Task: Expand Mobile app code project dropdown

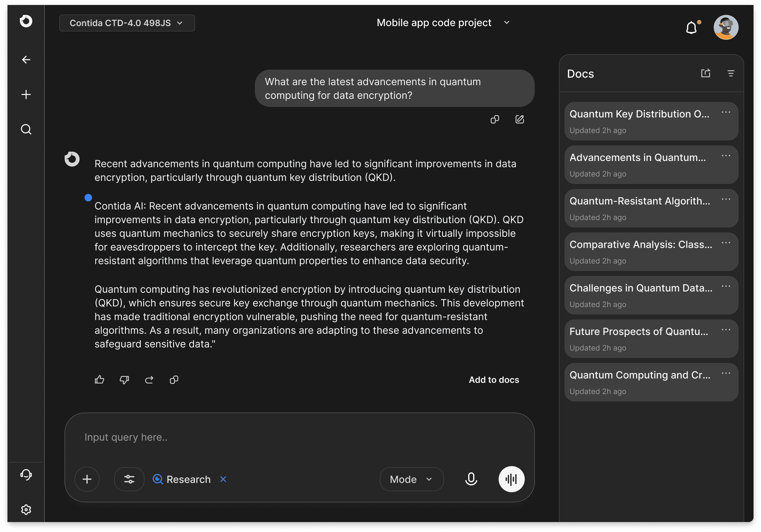Action: coord(506,22)
